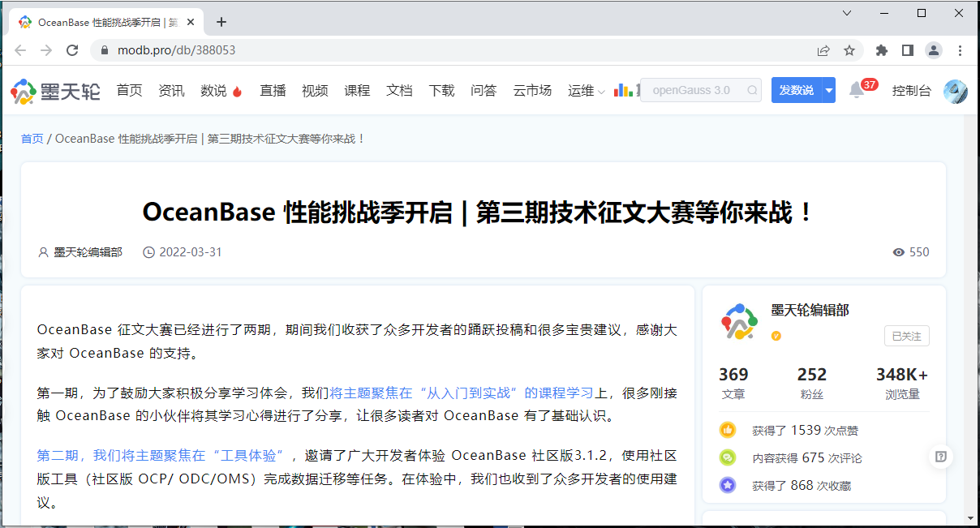Image resolution: width=980 pixels, height=528 pixels.
Task: Click the thumbs-up likes icon
Action: pyautogui.click(x=728, y=430)
